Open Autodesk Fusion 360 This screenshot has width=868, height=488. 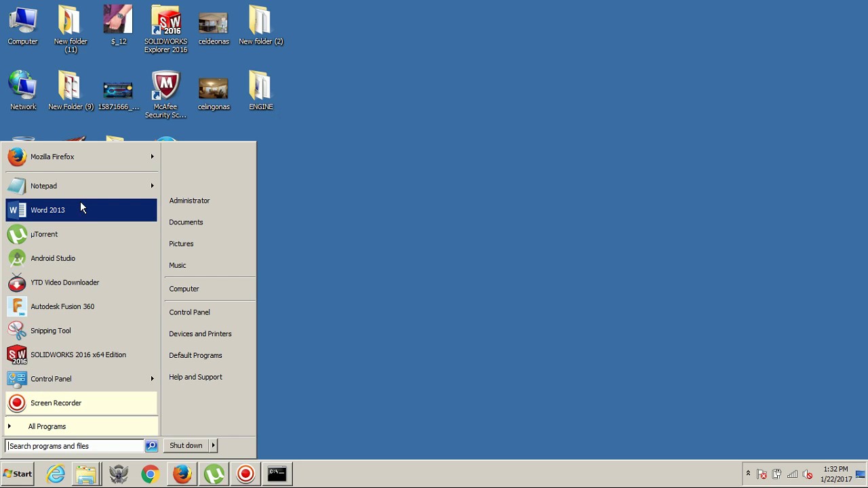[81, 306]
